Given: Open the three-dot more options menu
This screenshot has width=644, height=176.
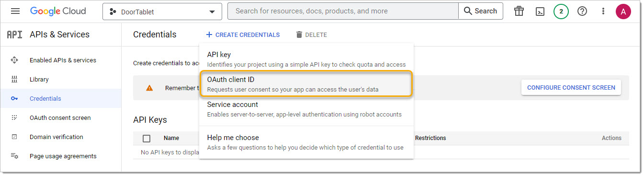Looking at the screenshot, I should coord(603,11).
